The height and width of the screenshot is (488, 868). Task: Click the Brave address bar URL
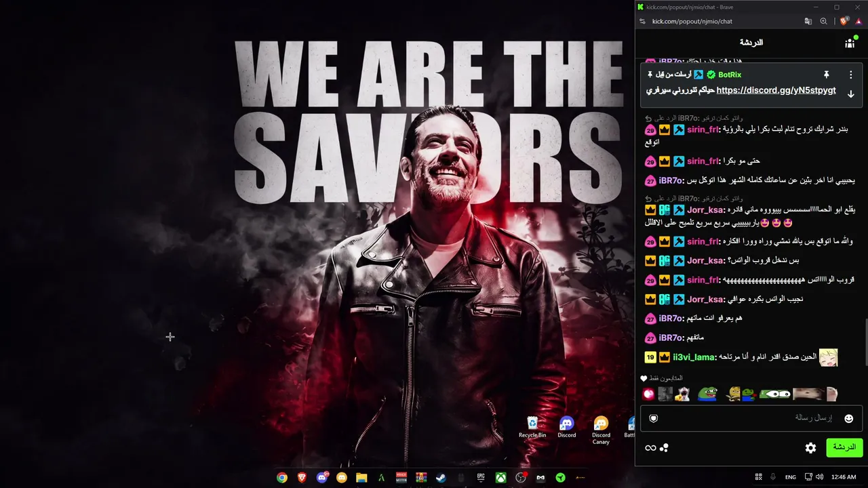692,21
